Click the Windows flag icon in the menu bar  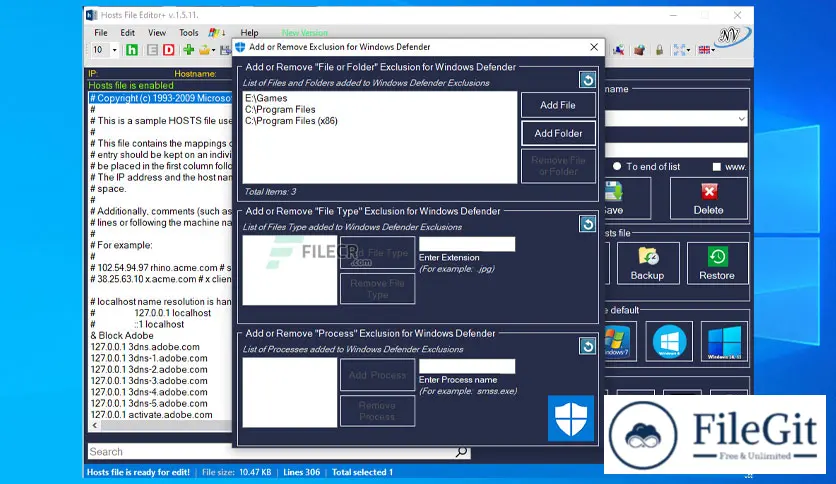click(x=214, y=33)
